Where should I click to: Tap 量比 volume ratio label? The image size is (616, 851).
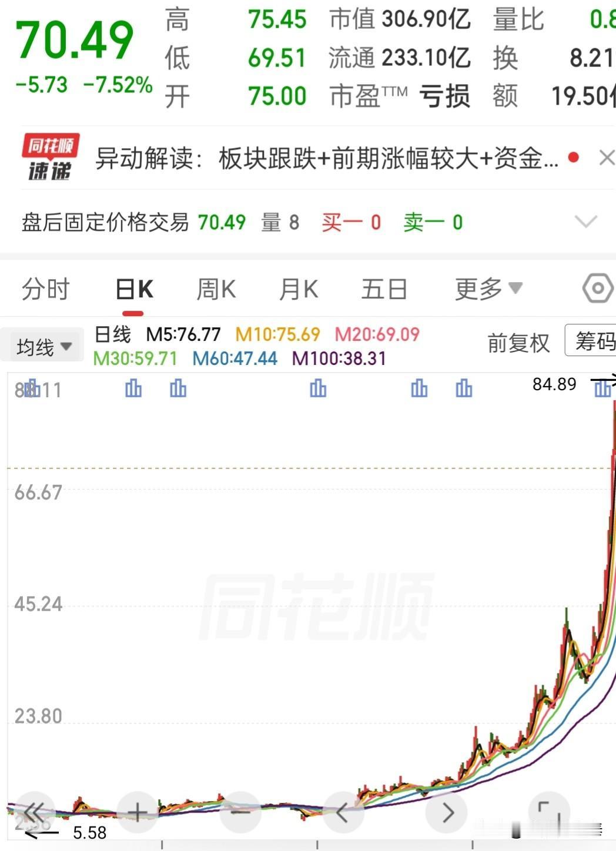pos(518,19)
